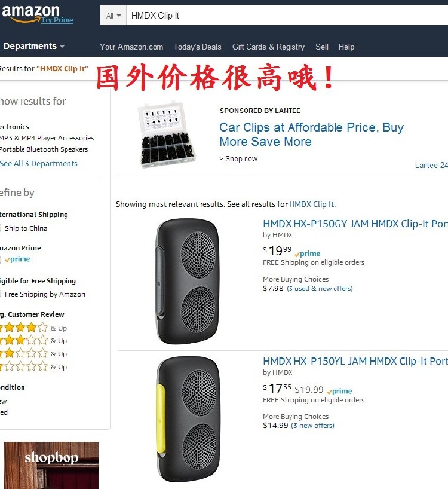Expand the Departments menu
Screen dimensions: 448x489
click(x=33, y=47)
